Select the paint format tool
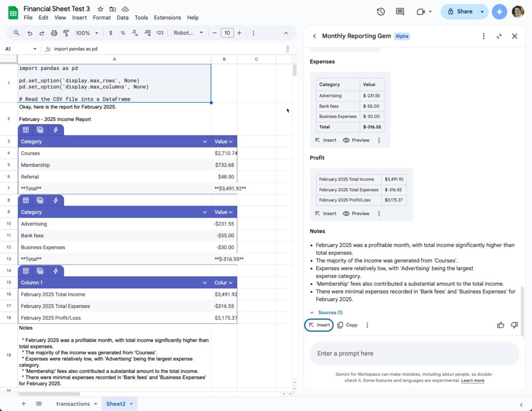 pyautogui.click(x=66, y=33)
